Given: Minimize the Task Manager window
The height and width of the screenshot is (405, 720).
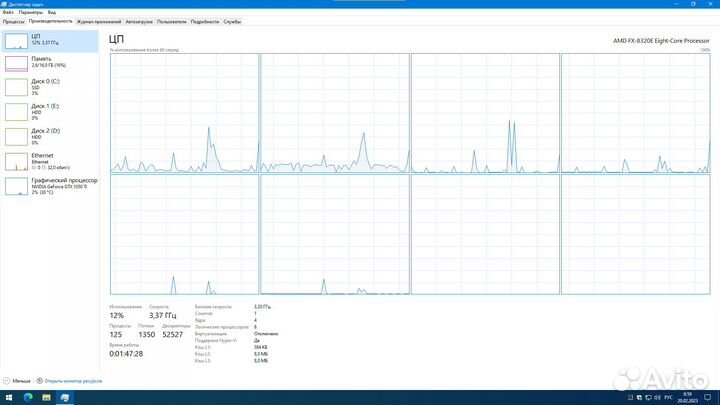Looking at the screenshot, I should [676, 4].
